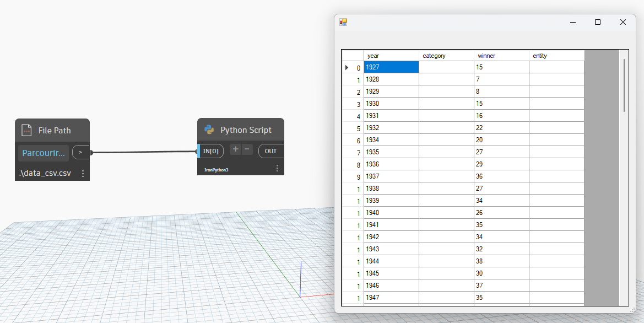Image resolution: width=644 pixels, height=323 pixels.
Task: Sort by the entity column header
Action: pos(556,56)
